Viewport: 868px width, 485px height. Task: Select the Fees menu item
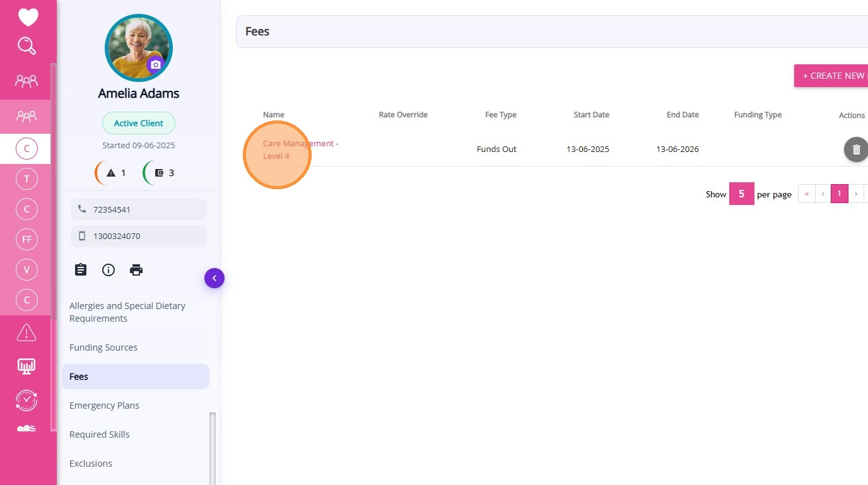136,377
